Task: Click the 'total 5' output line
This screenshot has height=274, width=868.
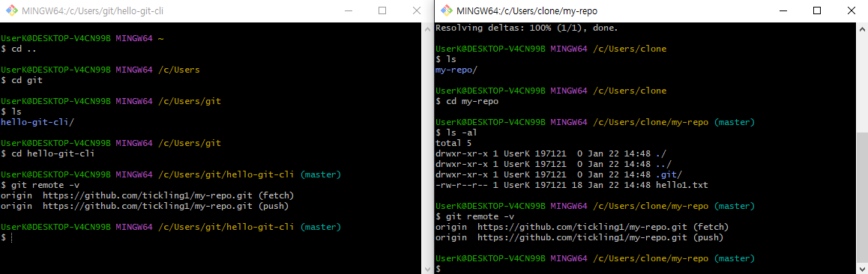Action: [454, 143]
